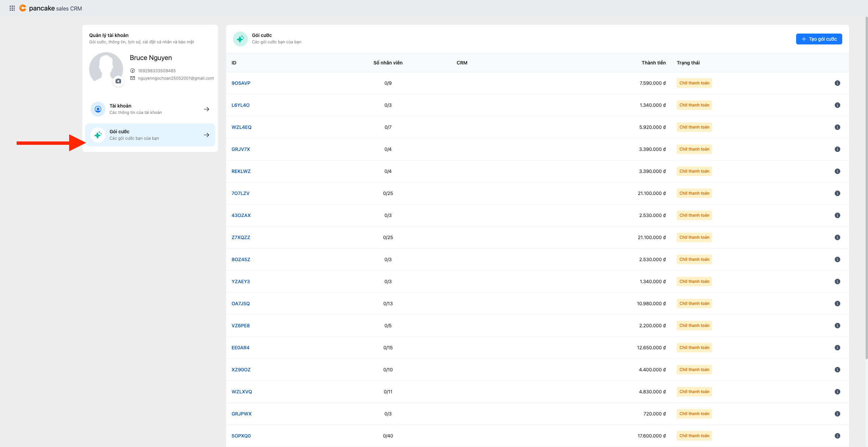Show info for package 7O7LZV
Viewport: 868px width, 447px height.
point(837,193)
